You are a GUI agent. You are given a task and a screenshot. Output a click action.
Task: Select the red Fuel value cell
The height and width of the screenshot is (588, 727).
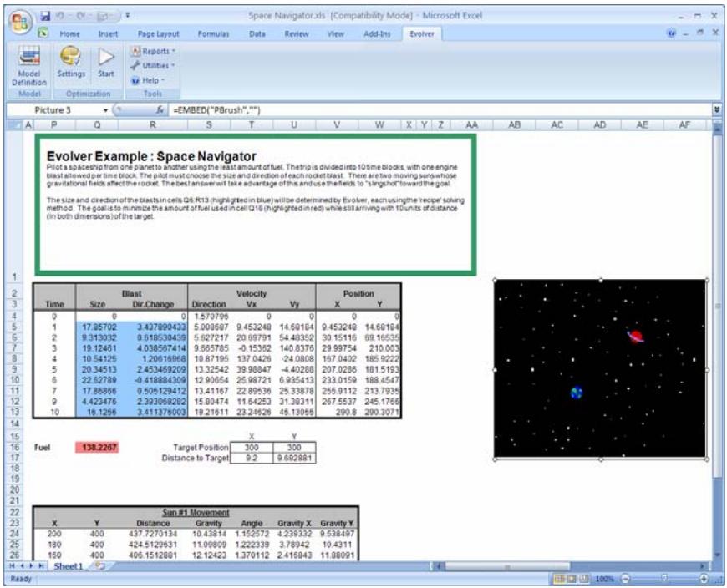[99, 447]
